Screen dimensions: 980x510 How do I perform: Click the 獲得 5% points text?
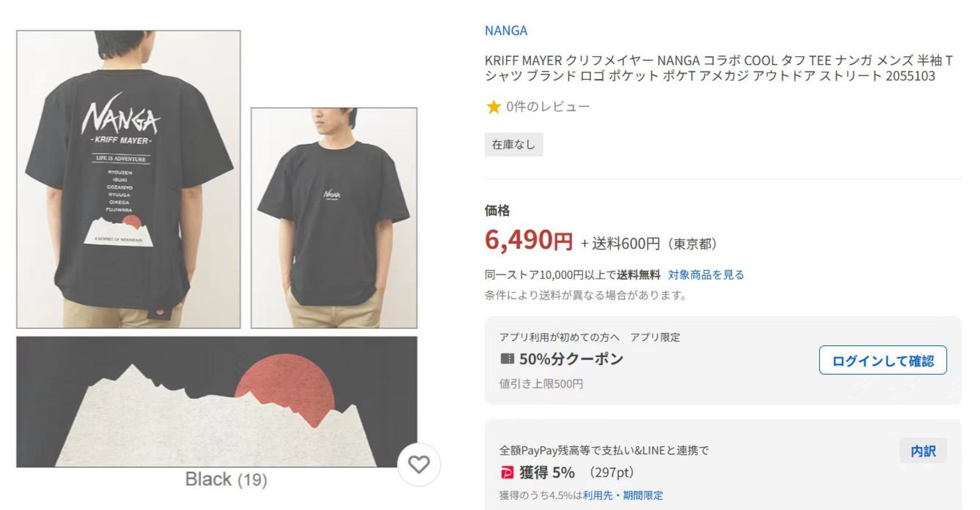pos(547,472)
